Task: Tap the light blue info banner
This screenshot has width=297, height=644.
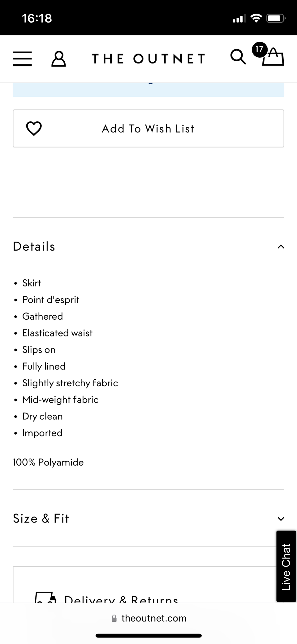Action: pos(148,90)
